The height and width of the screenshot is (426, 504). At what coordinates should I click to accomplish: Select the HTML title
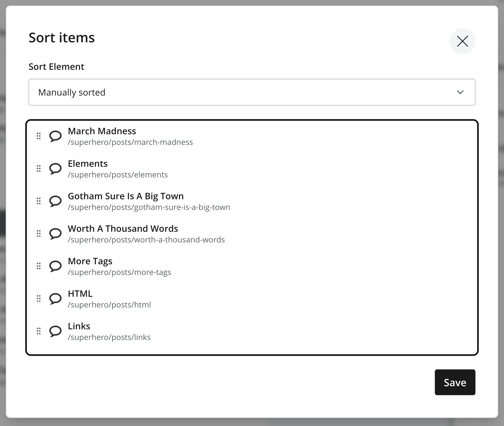[x=80, y=294]
